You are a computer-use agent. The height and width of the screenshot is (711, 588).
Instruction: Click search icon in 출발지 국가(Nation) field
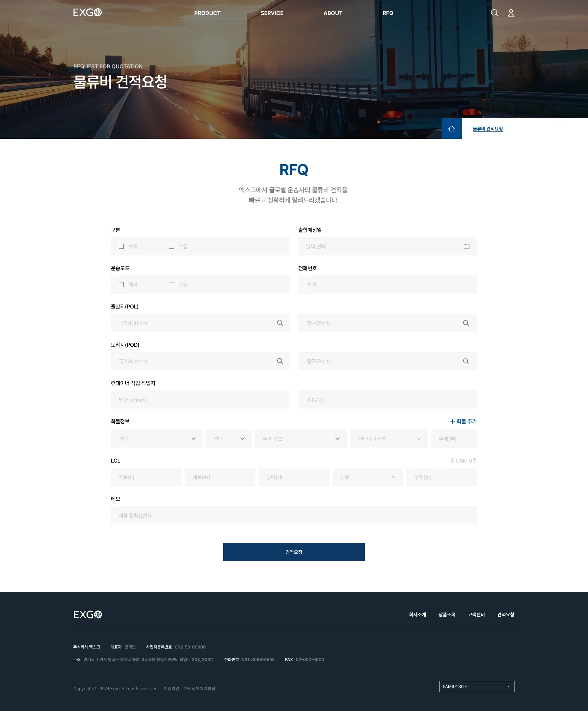(280, 323)
